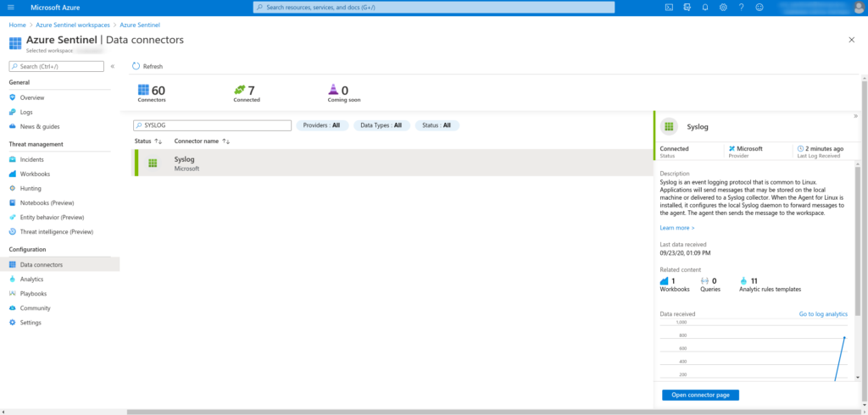
Task: Go to Azure Sentinel workspaces breadcrumb
Action: click(73, 25)
